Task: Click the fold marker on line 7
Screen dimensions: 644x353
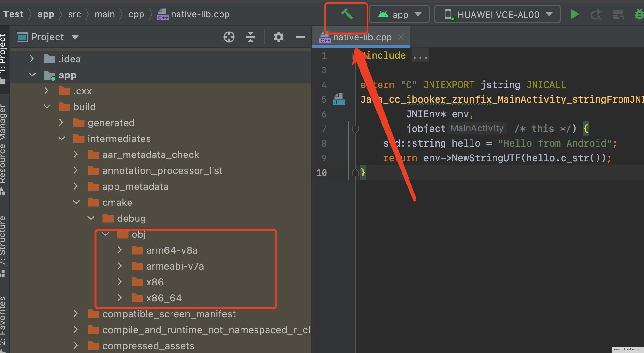Action: coord(355,129)
